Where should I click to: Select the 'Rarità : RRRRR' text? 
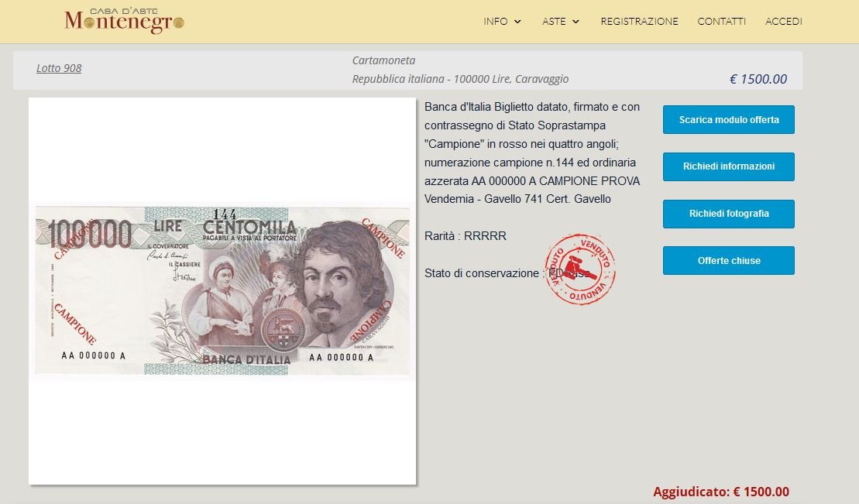(465, 236)
